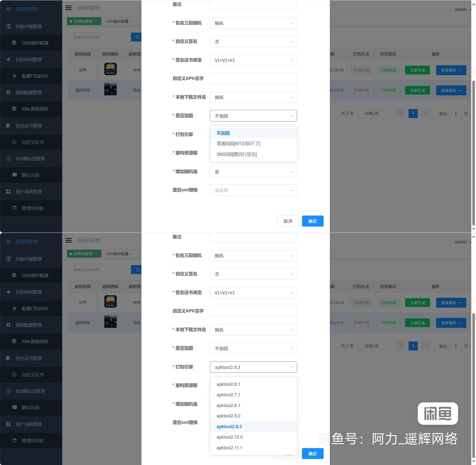This screenshot has width=476, height=465.
Task: Choose 普通加固[MT识别不了] from the dropdown list
Action: [238, 144]
